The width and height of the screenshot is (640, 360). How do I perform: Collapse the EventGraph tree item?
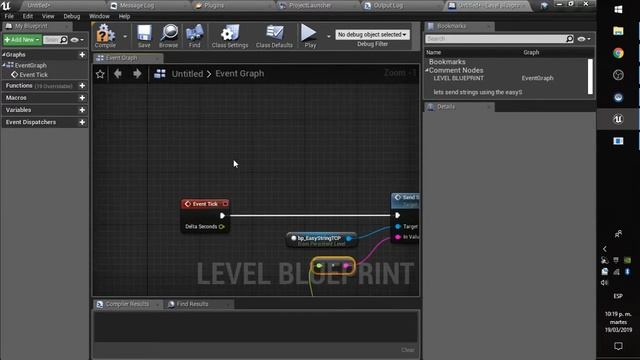click(x=4, y=65)
